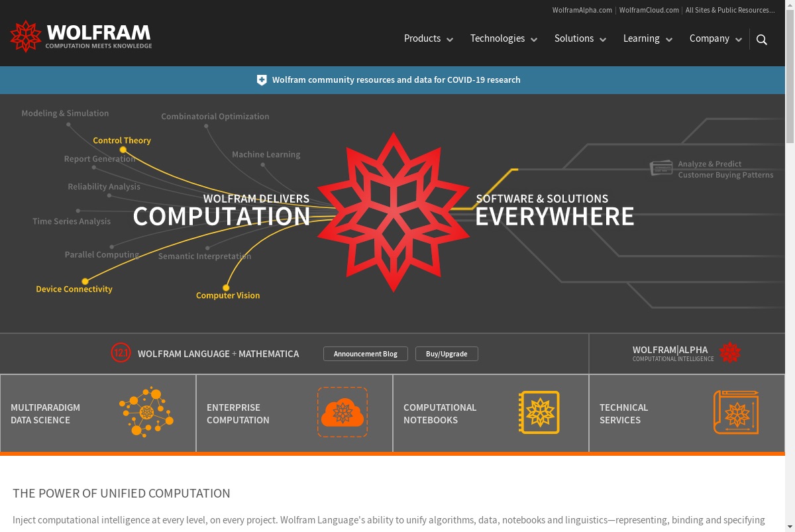Click the credit card icon beside Analyze & Predict
This screenshot has height=532, width=795.
[661, 168]
